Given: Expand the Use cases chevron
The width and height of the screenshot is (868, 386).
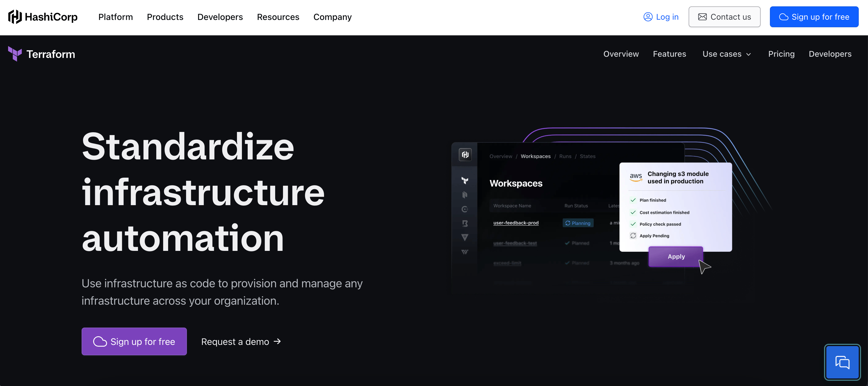Looking at the screenshot, I should [749, 54].
